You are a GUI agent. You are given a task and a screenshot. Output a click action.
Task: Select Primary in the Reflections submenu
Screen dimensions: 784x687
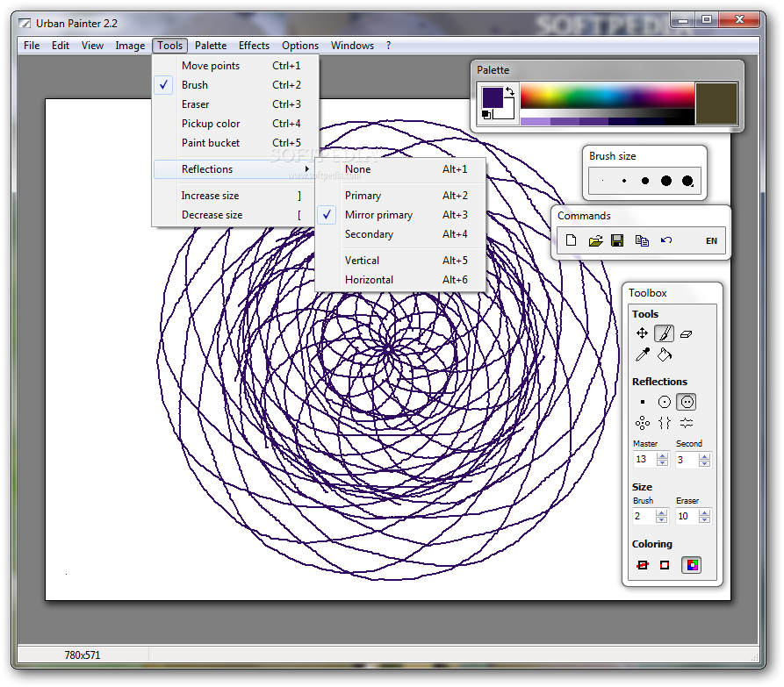click(401, 196)
